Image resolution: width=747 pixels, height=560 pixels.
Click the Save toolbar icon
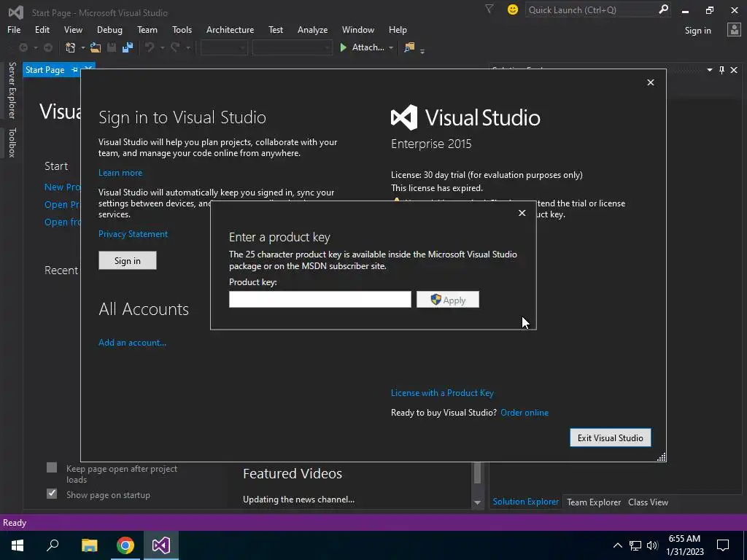(x=112, y=47)
